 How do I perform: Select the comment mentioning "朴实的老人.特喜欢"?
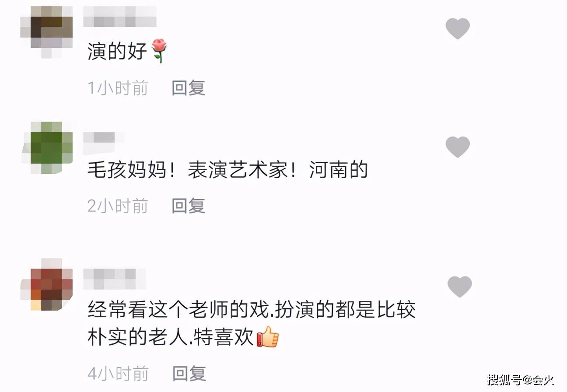(x=252, y=325)
